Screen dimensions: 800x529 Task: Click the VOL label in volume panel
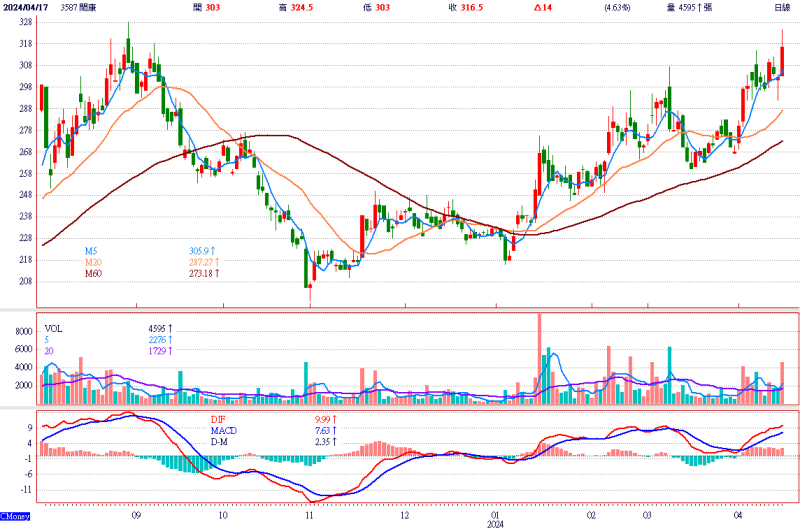click(x=53, y=327)
